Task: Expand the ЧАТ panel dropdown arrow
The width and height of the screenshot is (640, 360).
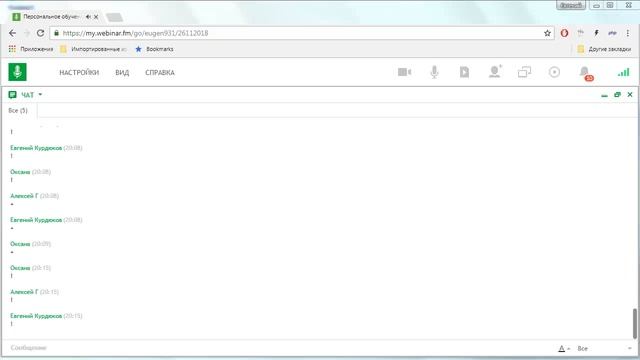Action: (x=40, y=95)
